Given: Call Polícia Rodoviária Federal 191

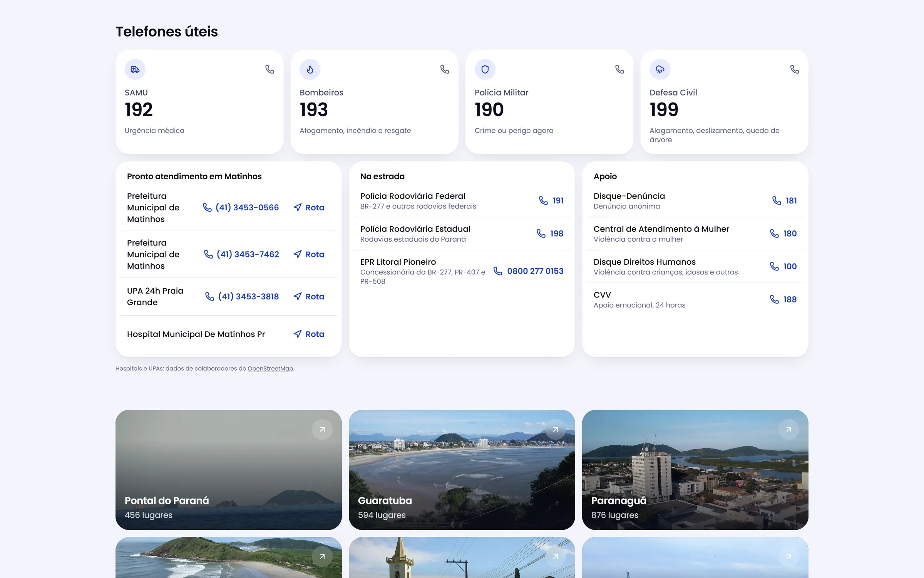Looking at the screenshot, I should tap(551, 200).
